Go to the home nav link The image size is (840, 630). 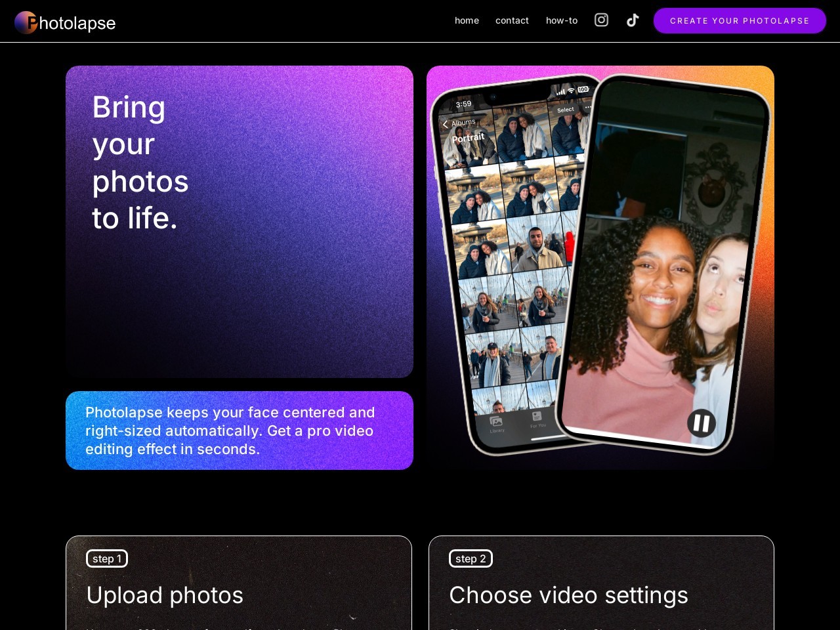[x=467, y=20]
